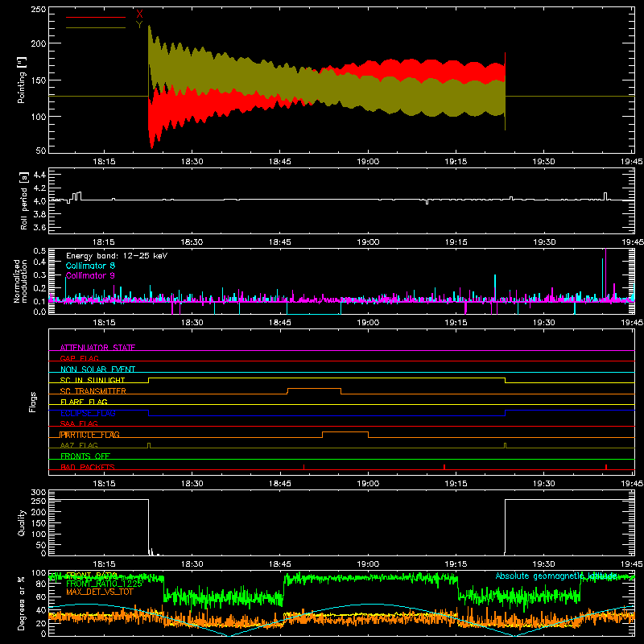The image size is (644, 644).
Task: Click the Roll period axis title
Action: coord(24,200)
